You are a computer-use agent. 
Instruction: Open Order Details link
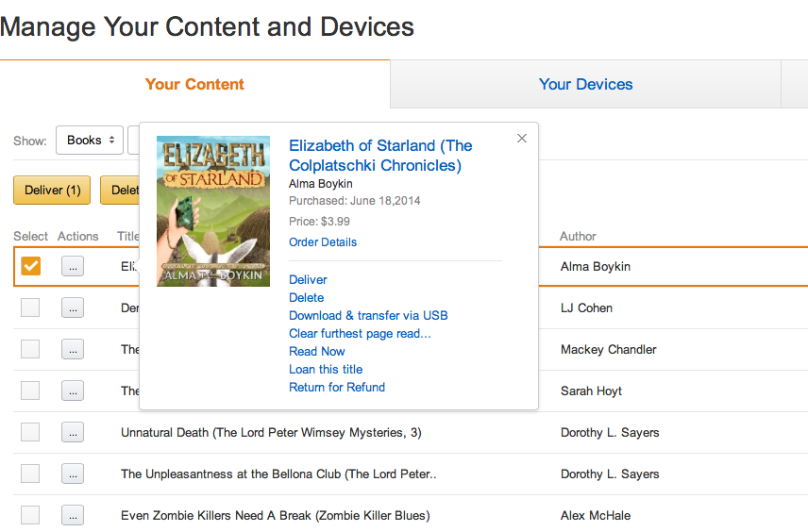323,242
